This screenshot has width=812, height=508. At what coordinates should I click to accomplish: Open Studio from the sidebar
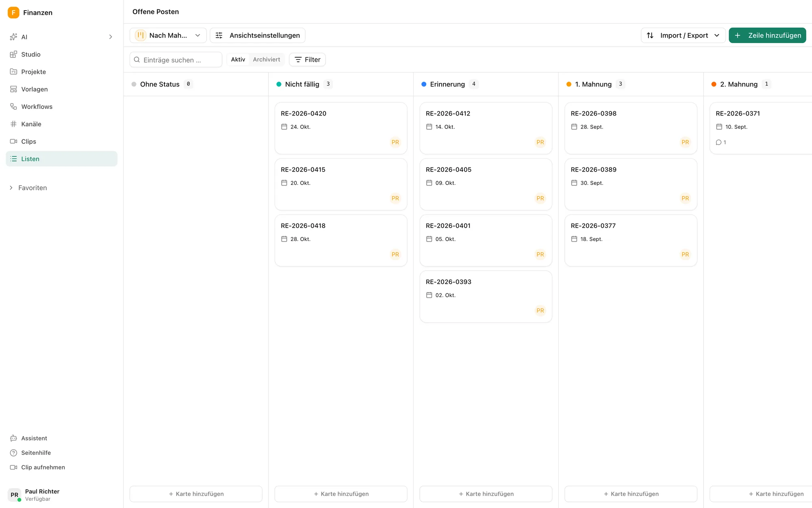coord(62,54)
